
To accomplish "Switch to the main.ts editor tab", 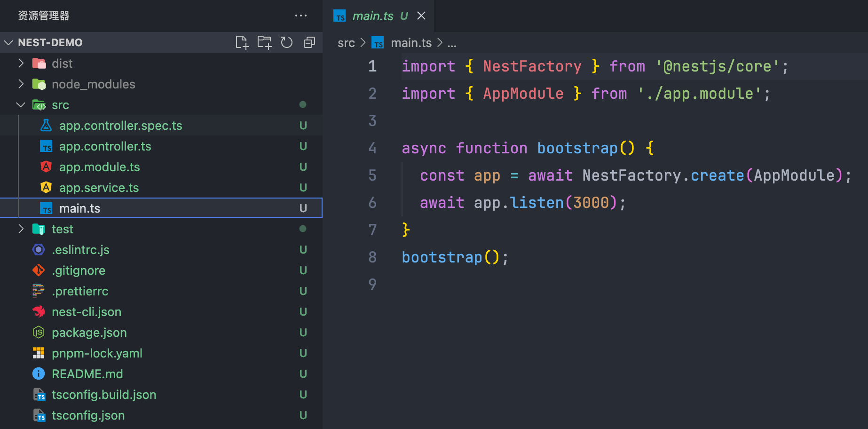I will click(x=379, y=16).
